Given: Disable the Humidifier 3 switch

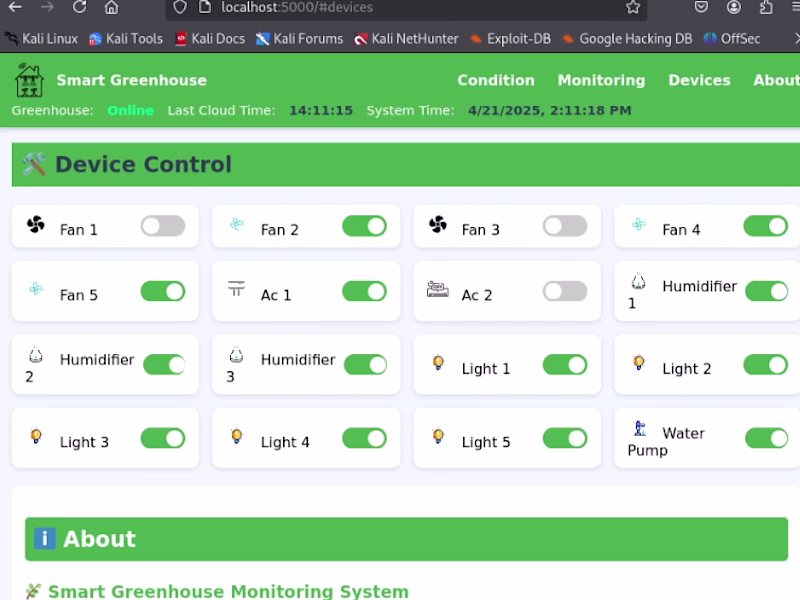Looking at the screenshot, I should pyautogui.click(x=365, y=365).
